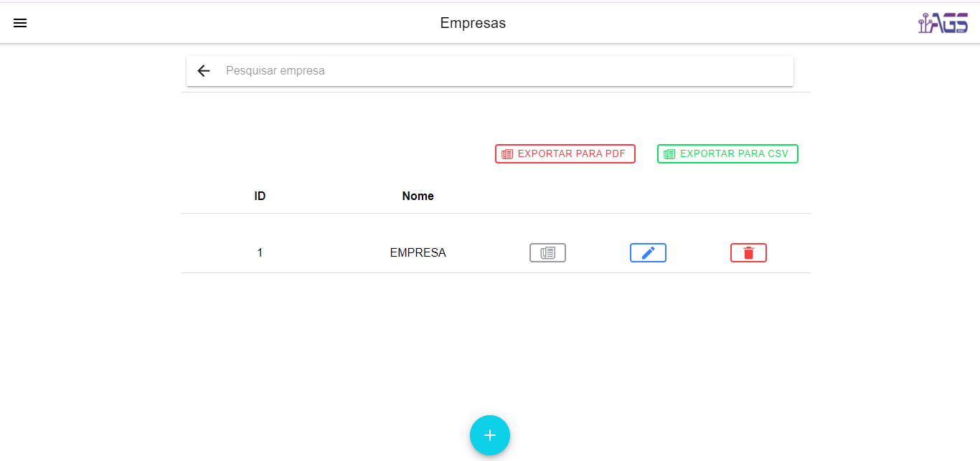Click the "CSV" word in the export label

pos(778,153)
